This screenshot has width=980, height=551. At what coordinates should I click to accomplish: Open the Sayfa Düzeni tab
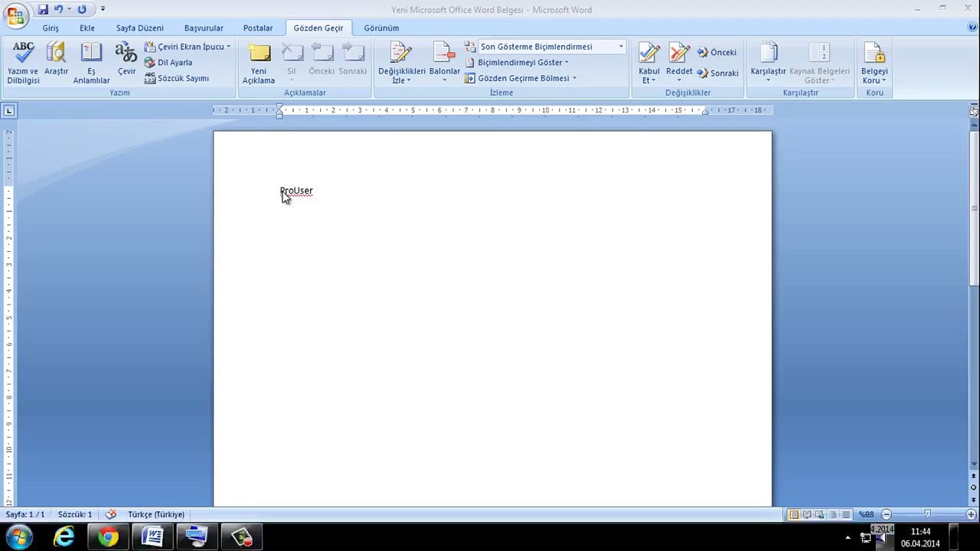[x=140, y=28]
